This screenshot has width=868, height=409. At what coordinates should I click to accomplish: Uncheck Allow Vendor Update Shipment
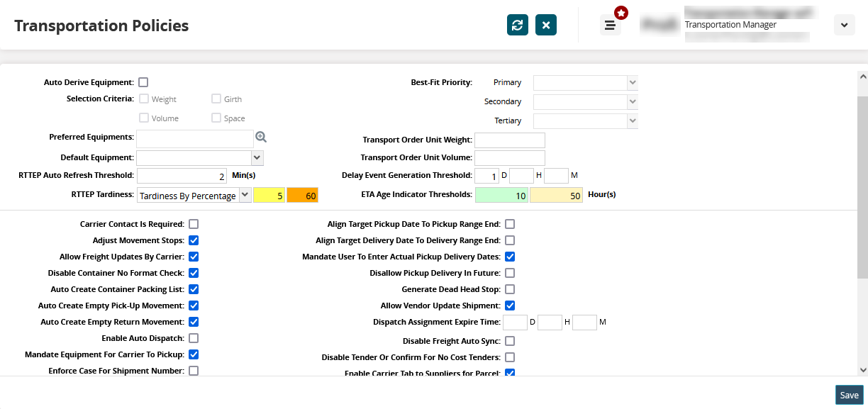[510, 306]
